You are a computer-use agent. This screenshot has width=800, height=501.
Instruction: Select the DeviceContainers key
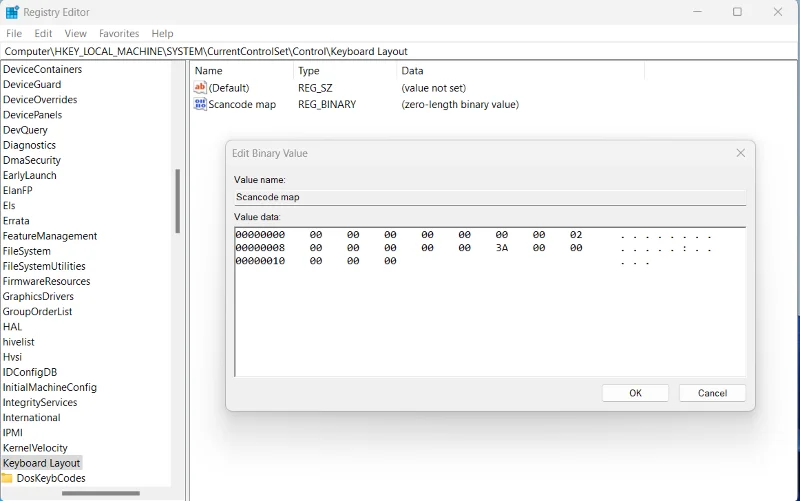coord(42,69)
